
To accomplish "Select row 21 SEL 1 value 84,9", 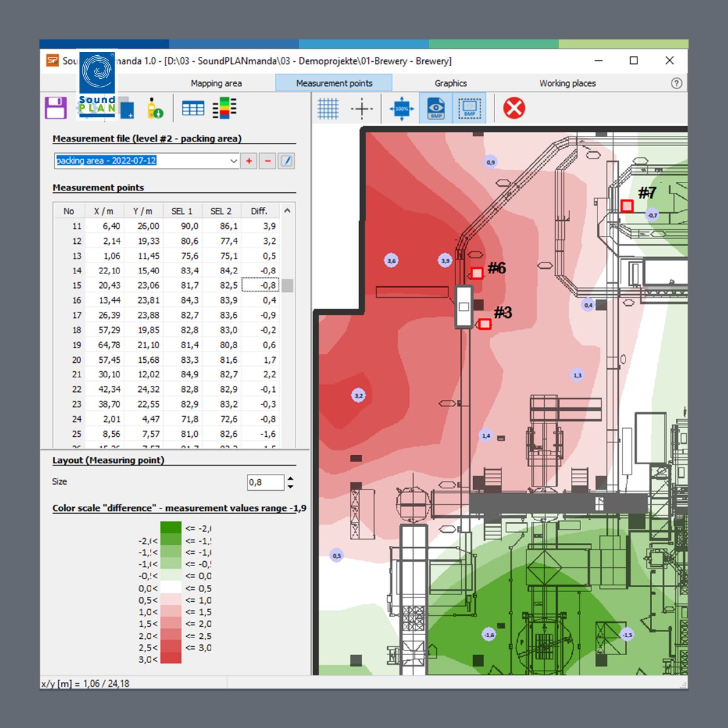I will pos(182,374).
